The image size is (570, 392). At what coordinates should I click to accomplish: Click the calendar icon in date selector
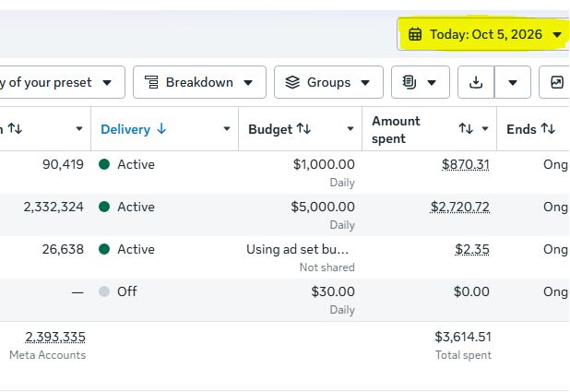coord(415,34)
